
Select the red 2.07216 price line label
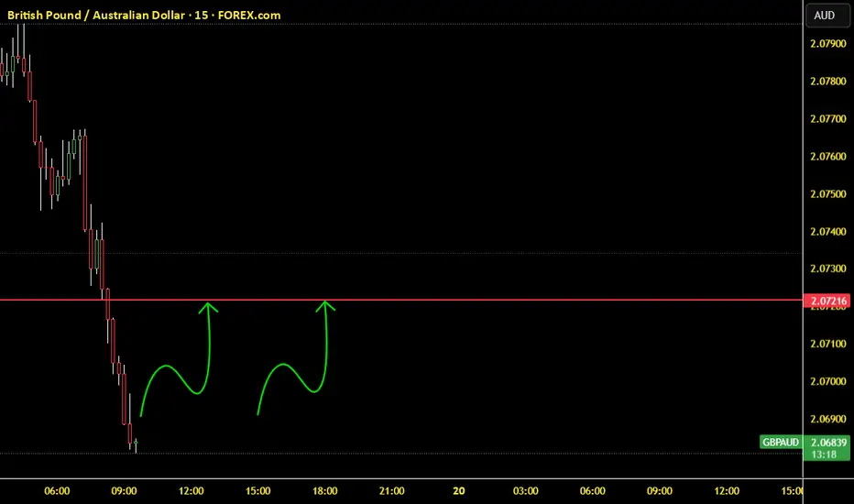pyautogui.click(x=827, y=301)
